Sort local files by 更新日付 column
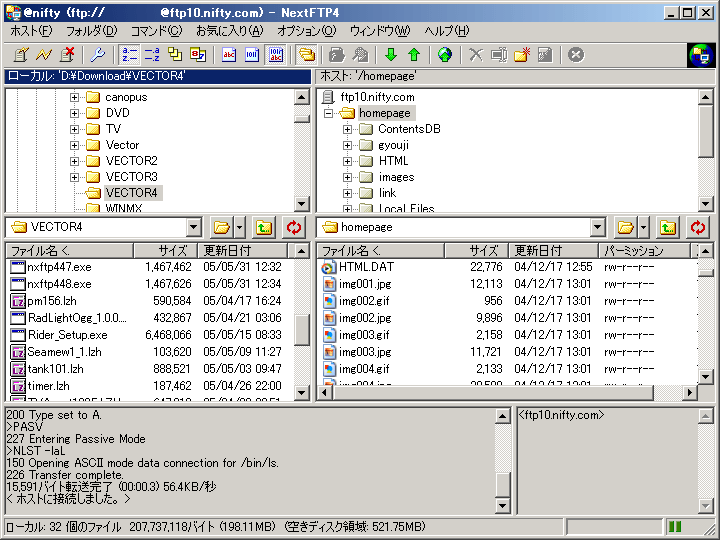The width and height of the screenshot is (720, 540). coord(242,251)
